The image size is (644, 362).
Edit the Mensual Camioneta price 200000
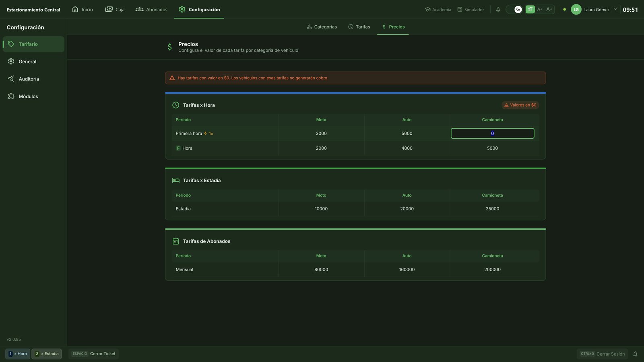click(x=492, y=269)
